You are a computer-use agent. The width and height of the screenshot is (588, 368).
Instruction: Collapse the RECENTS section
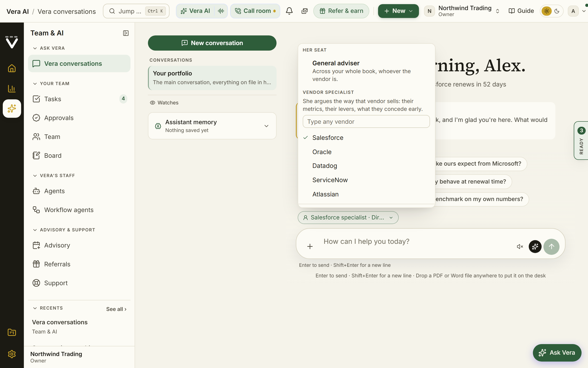tap(48, 308)
